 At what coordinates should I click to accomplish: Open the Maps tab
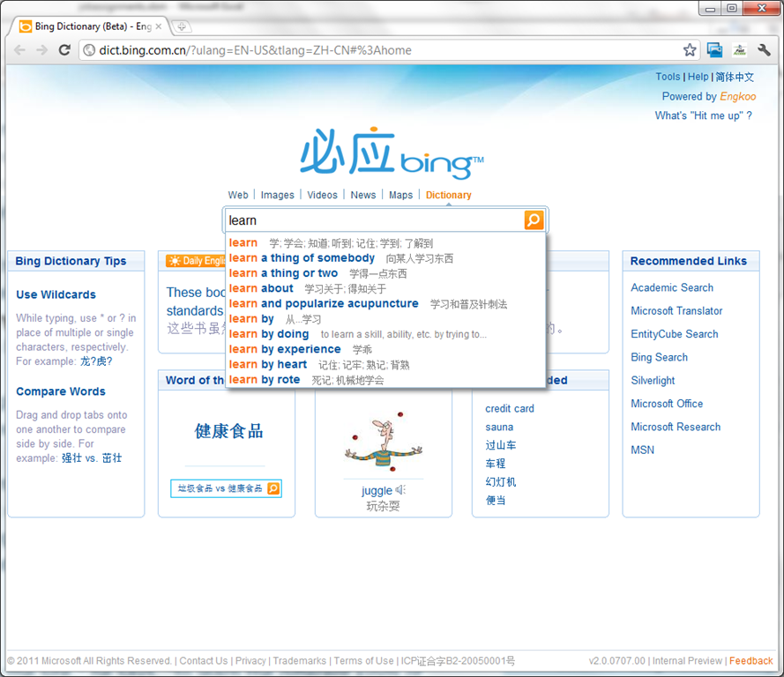point(400,195)
